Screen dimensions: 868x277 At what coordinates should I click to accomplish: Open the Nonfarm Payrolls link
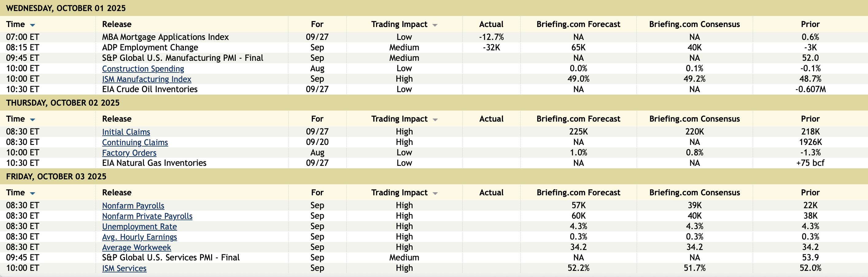click(x=133, y=205)
